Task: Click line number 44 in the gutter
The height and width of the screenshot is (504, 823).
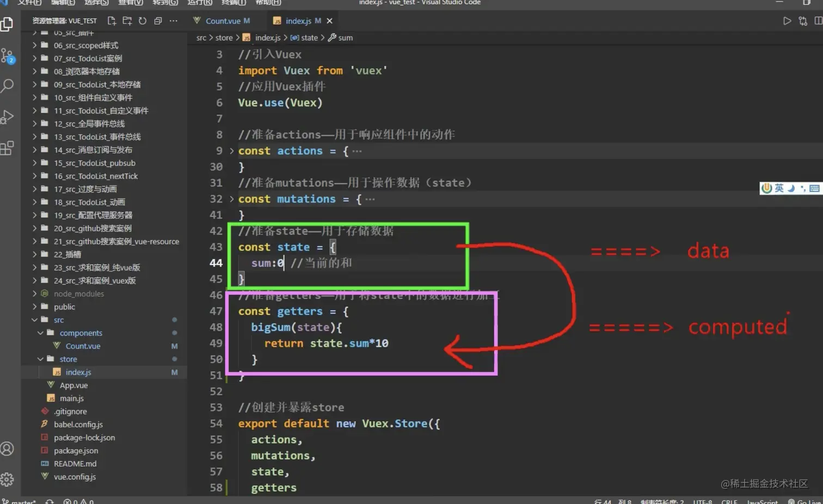Action: tap(216, 263)
